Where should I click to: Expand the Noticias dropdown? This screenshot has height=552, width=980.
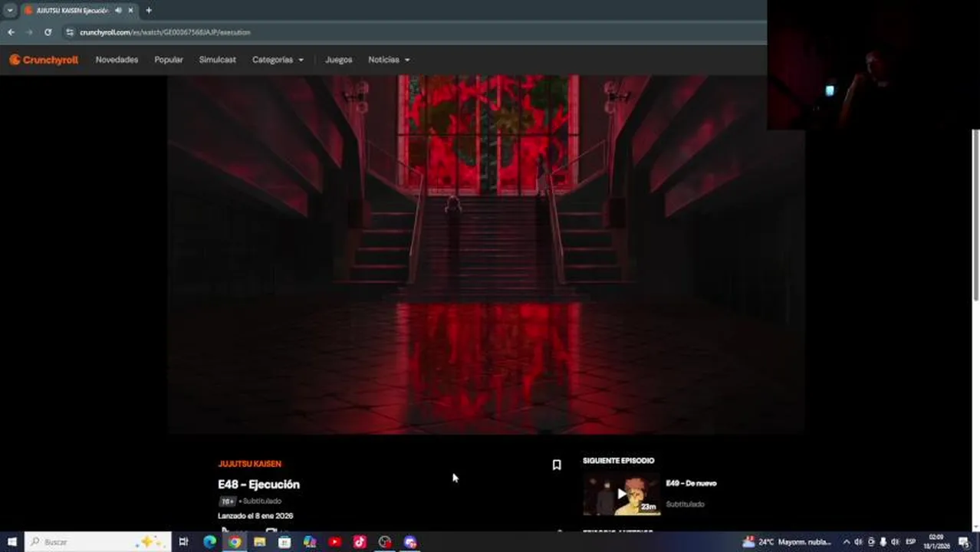tap(389, 60)
